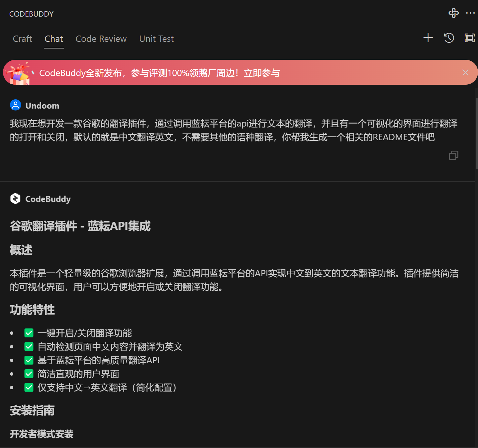Viewport: 478px width, 448px height.
Task: Click the Undoom username label
Action: point(42,106)
